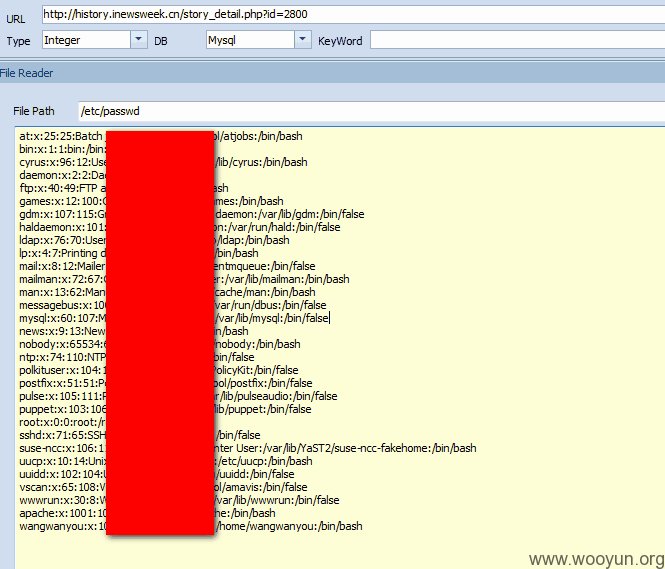Click the nobody:x:65534 line
Image resolution: width=665 pixels, height=569 pixels.
pyautogui.click(x=159, y=344)
